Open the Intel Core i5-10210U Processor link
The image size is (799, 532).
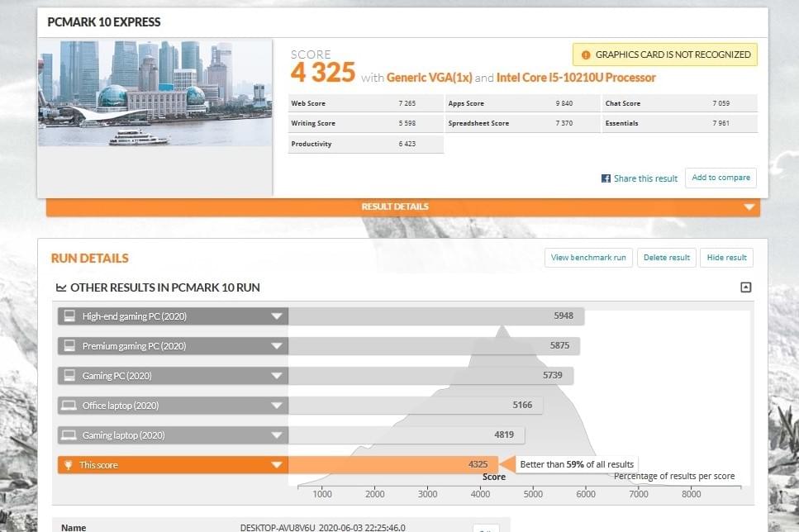pyautogui.click(x=576, y=78)
